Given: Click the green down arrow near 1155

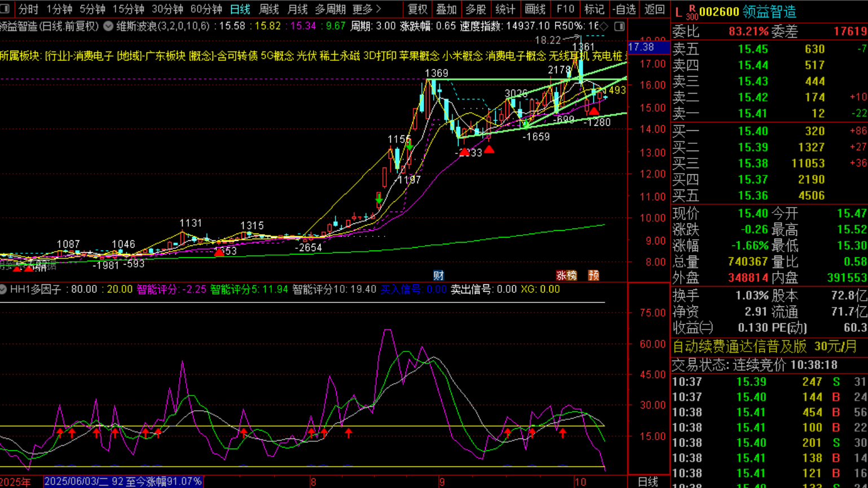Looking at the screenshot, I should point(409,146).
